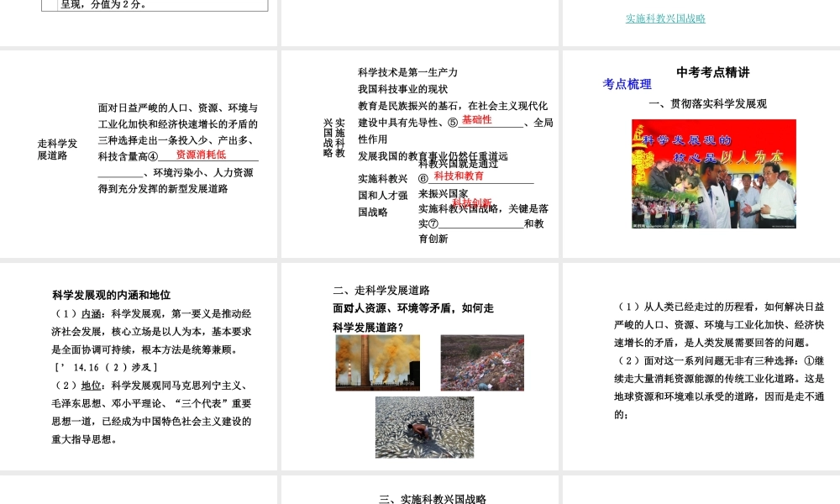Select the 中考考点精讲 slide
The image size is (840, 504).
pos(701,154)
